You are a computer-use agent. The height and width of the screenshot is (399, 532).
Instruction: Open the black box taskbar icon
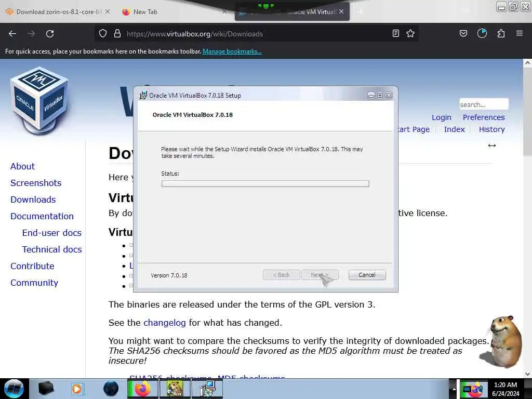pos(46,389)
